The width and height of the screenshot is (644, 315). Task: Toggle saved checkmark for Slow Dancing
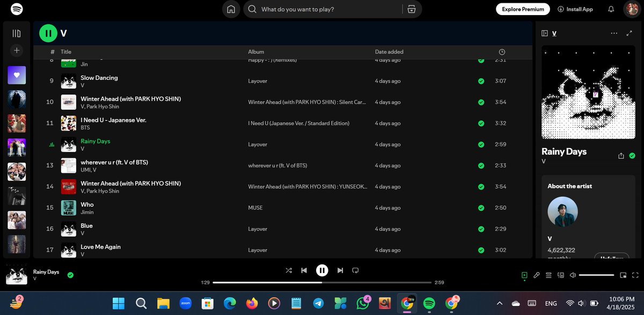click(x=481, y=81)
